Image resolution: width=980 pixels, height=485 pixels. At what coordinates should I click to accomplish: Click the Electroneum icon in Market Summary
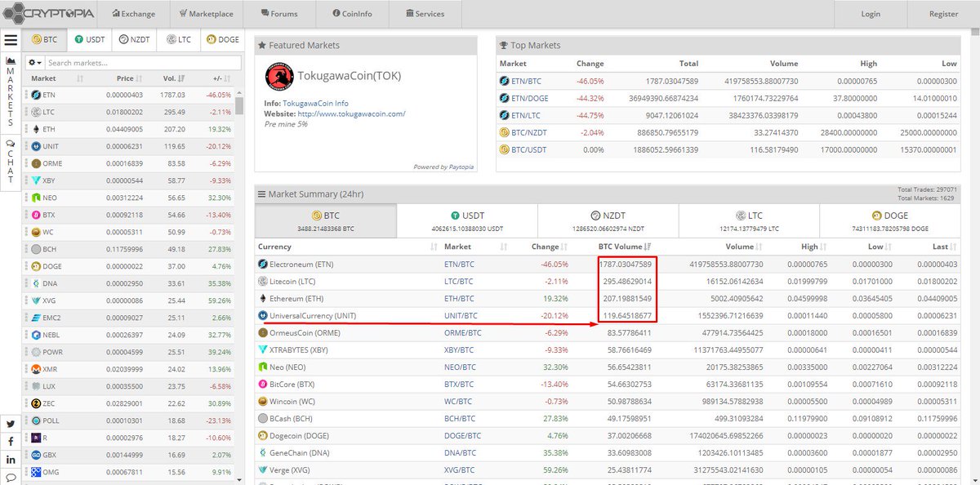[263, 264]
